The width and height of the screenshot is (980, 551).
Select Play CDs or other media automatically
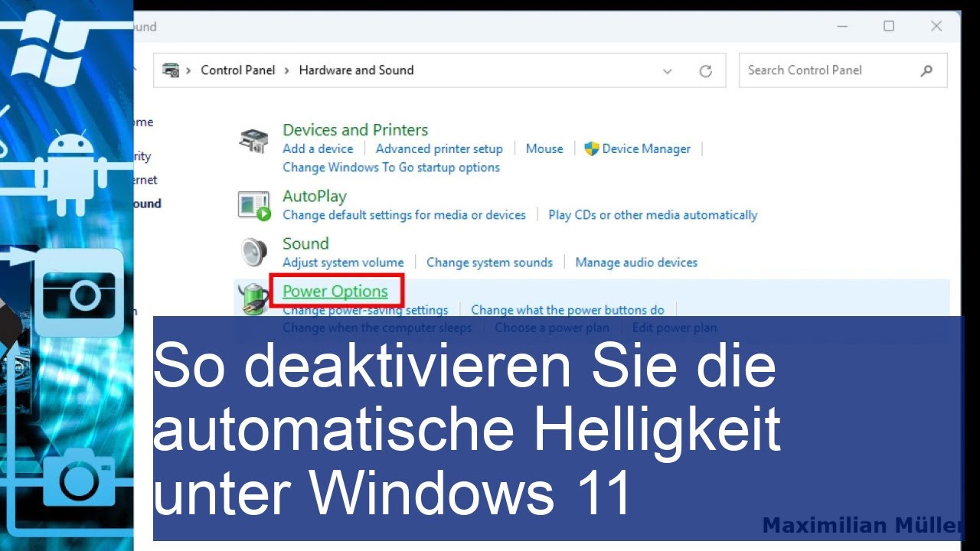pos(653,215)
